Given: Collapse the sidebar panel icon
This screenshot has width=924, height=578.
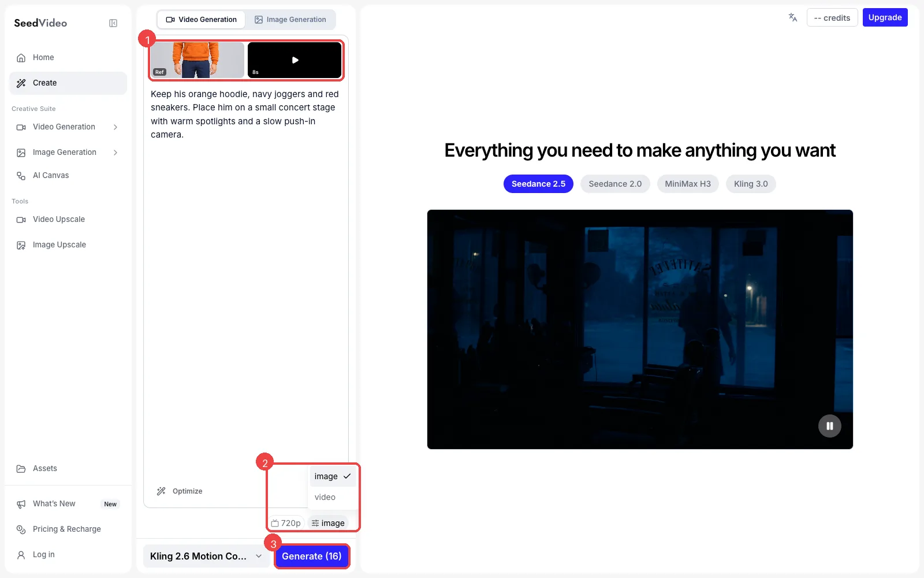Looking at the screenshot, I should click(x=113, y=23).
